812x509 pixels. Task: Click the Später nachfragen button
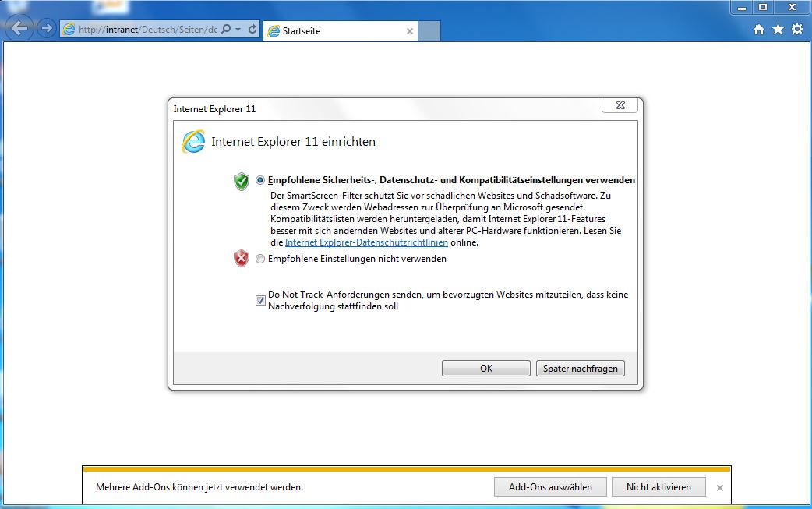pos(580,368)
